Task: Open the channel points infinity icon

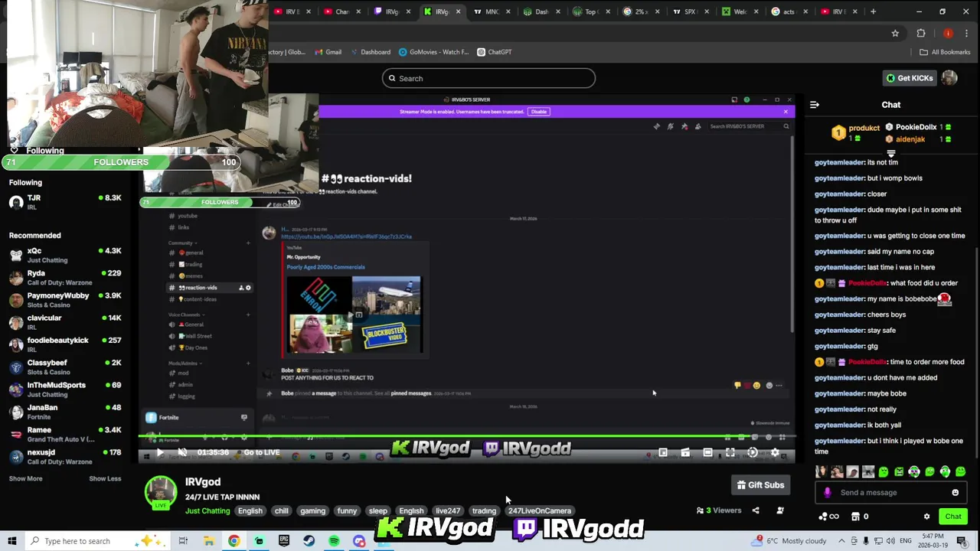Action: [x=829, y=517]
